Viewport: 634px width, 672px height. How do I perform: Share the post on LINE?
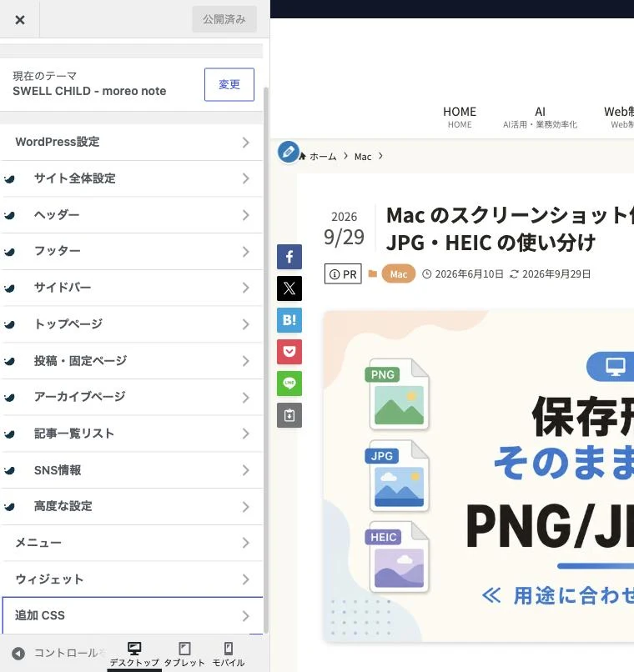289,384
